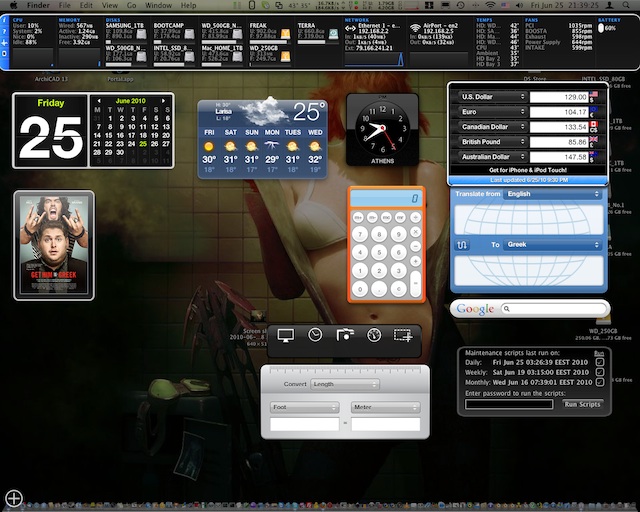Click the source translation text box

[x=529, y=220]
